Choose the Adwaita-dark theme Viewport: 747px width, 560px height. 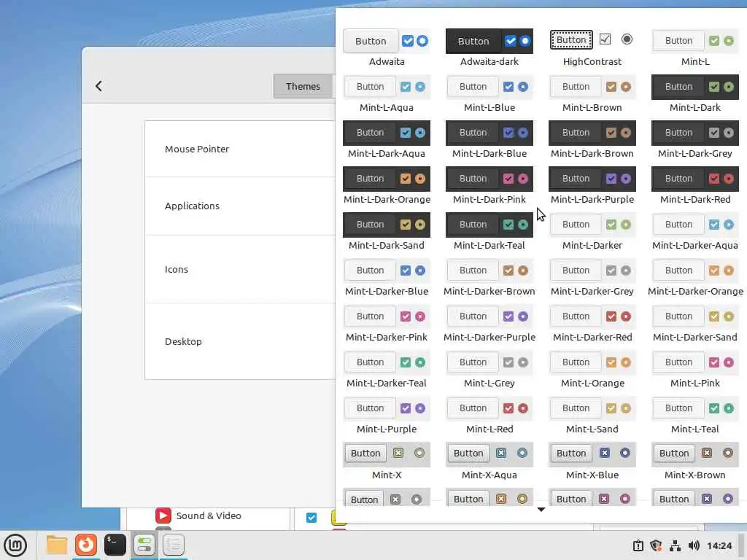tap(489, 47)
